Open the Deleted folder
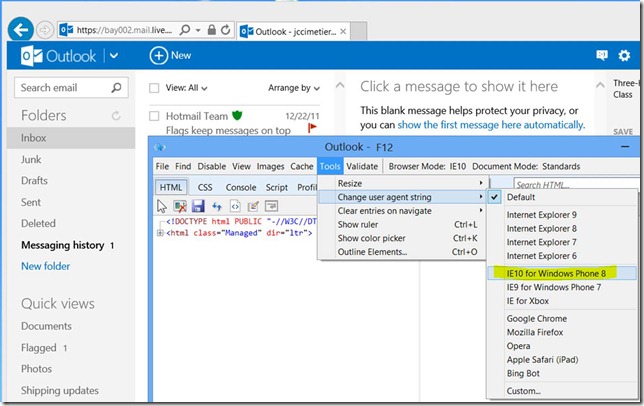This screenshot has width=644, height=406. point(38,223)
